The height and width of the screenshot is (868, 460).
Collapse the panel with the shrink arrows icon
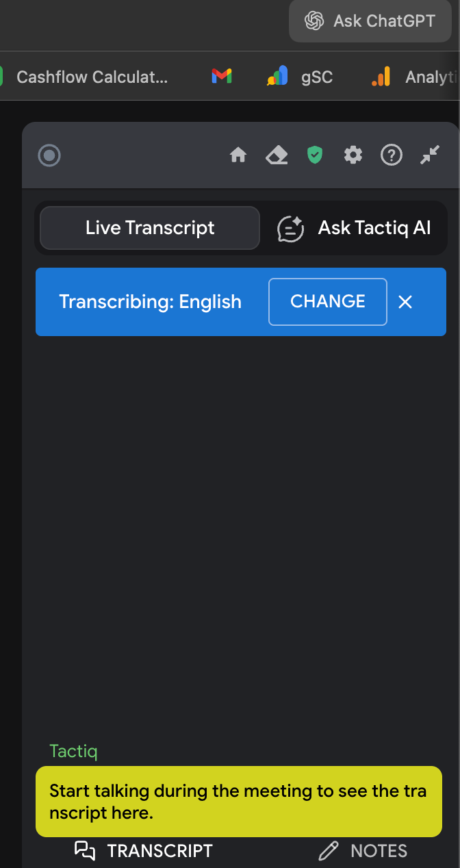pyautogui.click(x=430, y=155)
